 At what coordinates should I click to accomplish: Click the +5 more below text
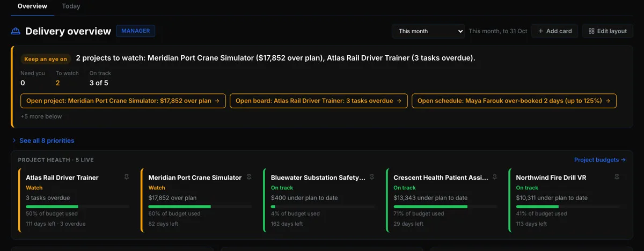(x=41, y=116)
